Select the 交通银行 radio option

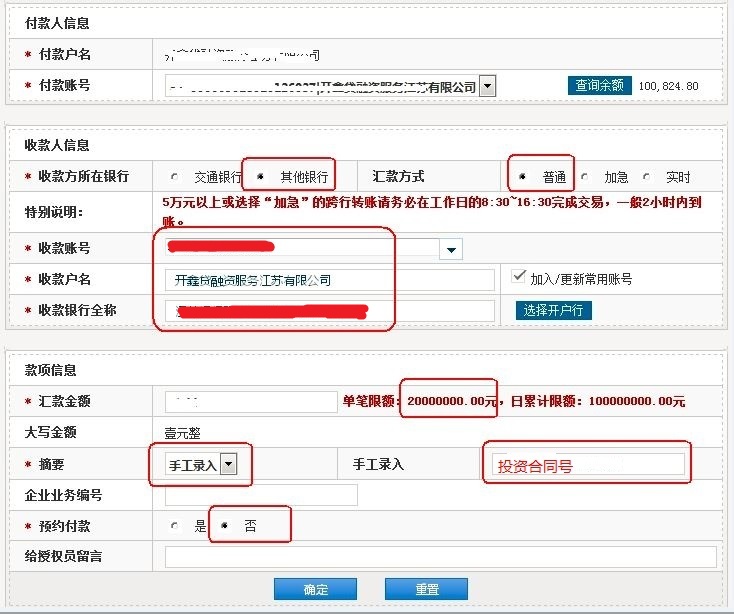point(176,177)
